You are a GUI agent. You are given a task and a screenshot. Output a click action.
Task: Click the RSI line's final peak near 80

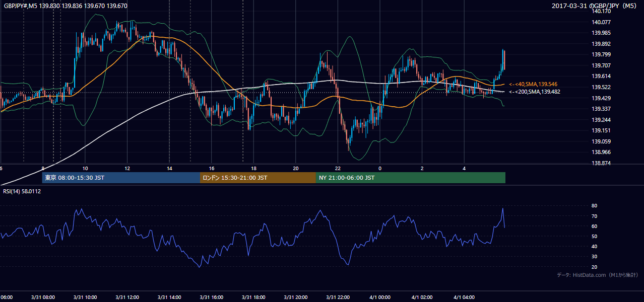click(x=502, y=209)
